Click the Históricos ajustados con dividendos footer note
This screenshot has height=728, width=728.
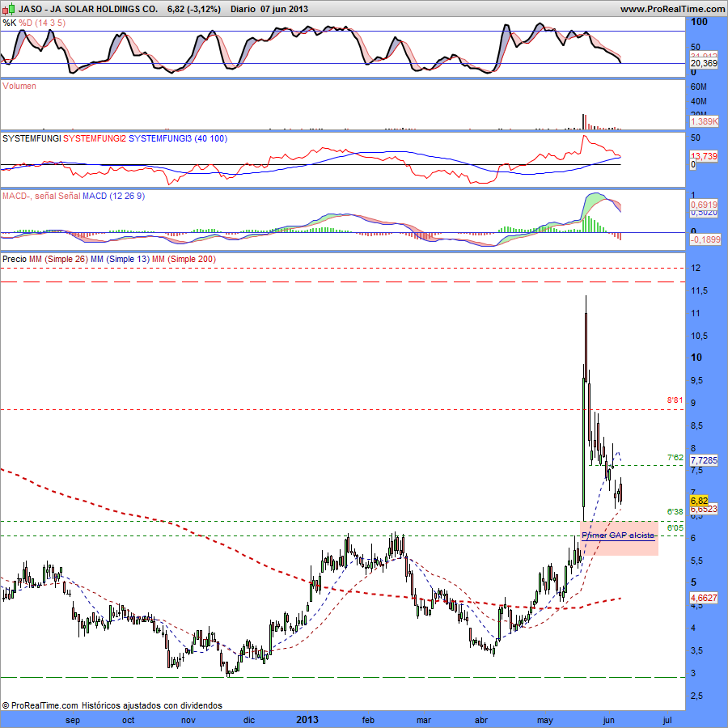(152, 705)
